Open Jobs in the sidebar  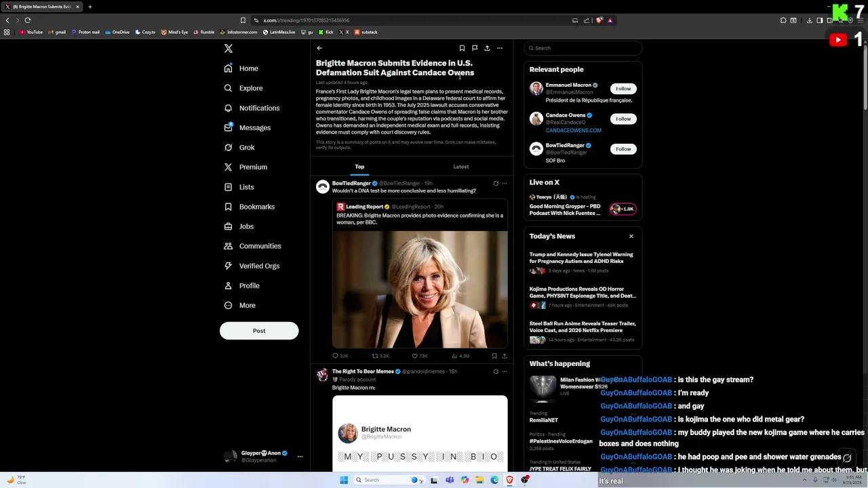pyautogui.click(x=238, y=226)
